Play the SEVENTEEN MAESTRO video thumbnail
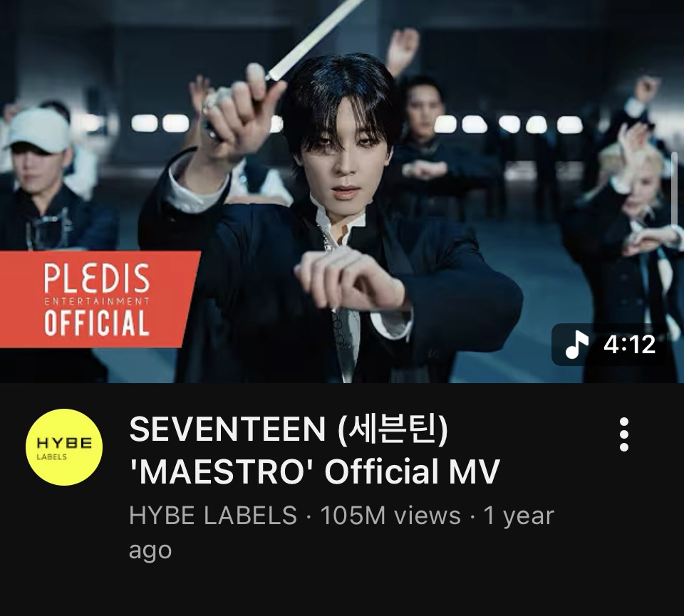 coord(342,192)
